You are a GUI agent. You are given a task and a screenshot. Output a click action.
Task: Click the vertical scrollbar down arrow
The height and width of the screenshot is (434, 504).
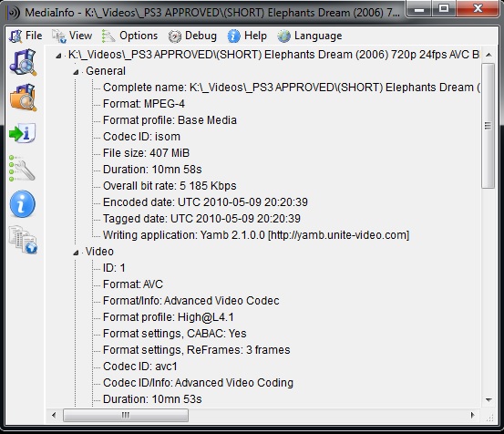pyautogui.click(x=489, y=399)
